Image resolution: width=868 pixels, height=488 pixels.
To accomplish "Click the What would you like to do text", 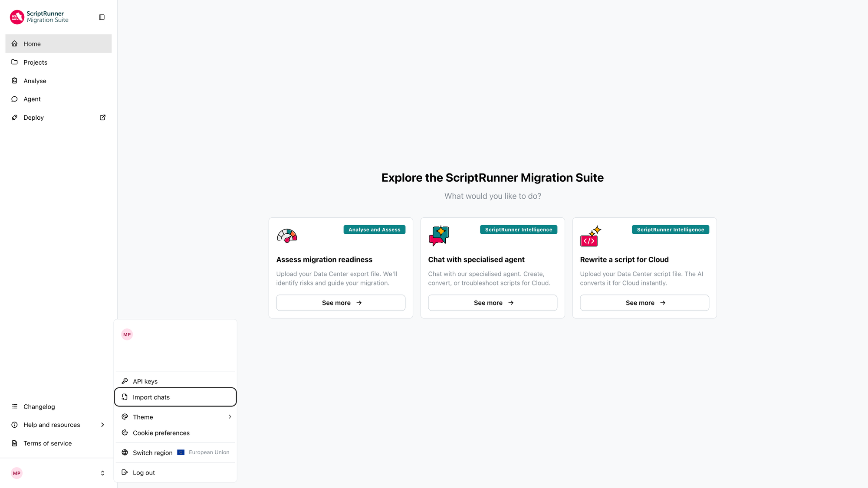I will click(493, 196).
